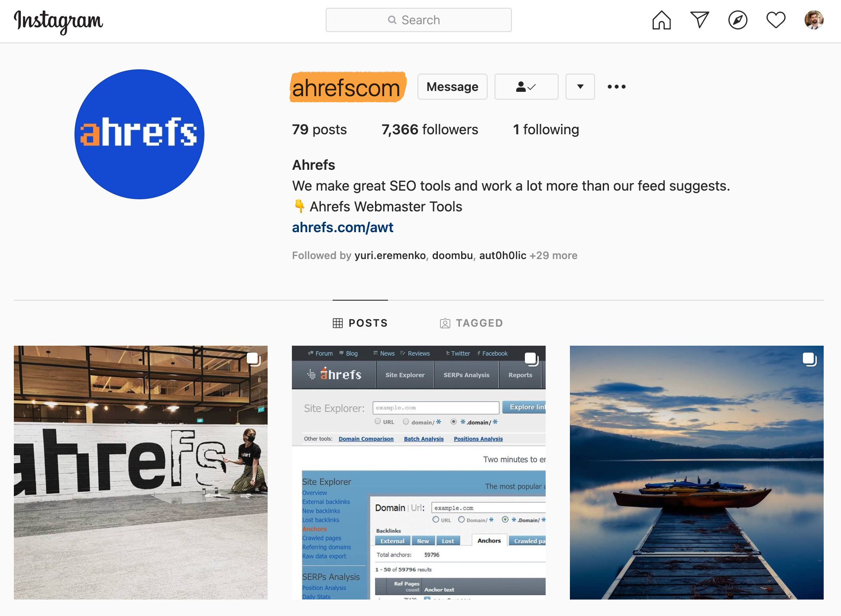
Task: Go to the Instagram home feed icon
Action: click(x=661, y=20)
